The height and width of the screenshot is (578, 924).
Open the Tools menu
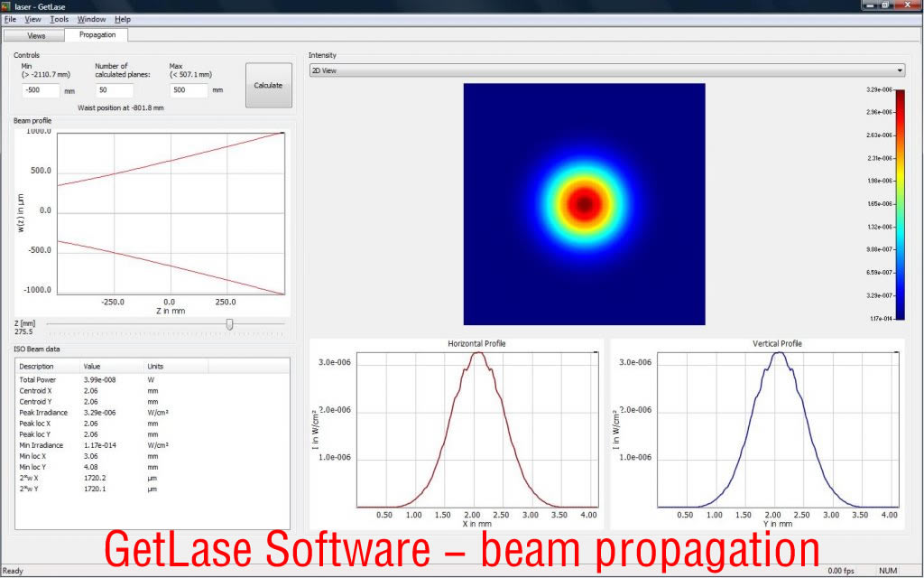[x=60, y=19]
